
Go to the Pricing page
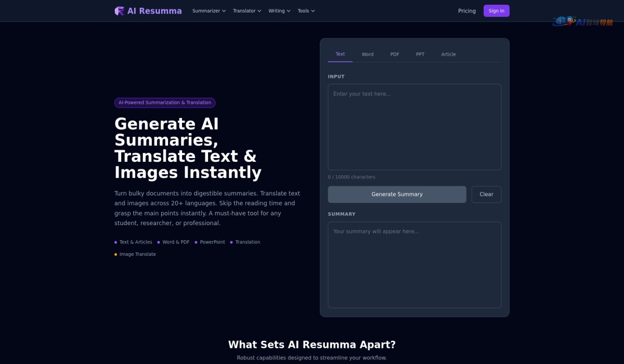tap(467, 11)
